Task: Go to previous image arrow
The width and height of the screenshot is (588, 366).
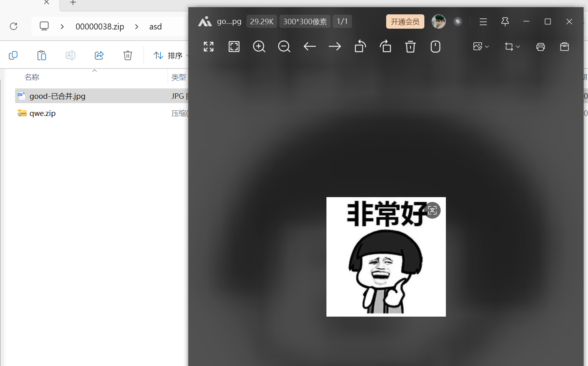Action: tap(310, 47)
